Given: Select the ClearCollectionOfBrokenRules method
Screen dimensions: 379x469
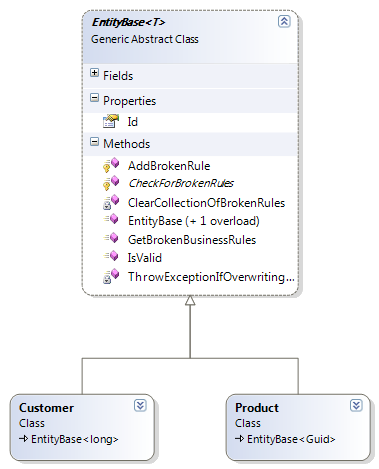Looking at the screenshot, I should (x=206, y=203).
